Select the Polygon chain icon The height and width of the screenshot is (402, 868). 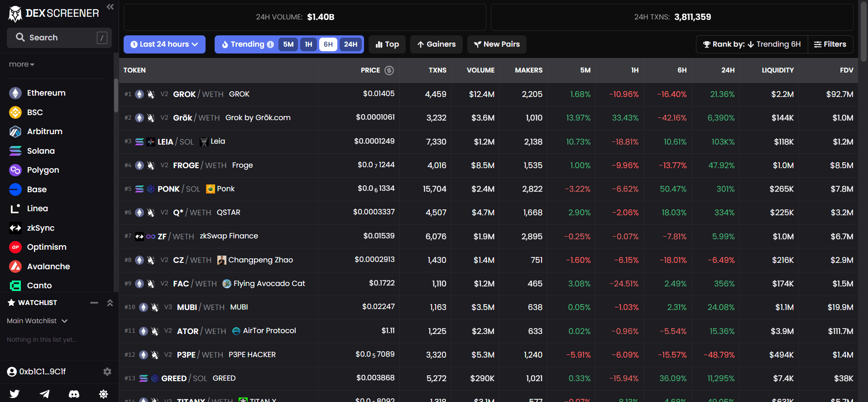15,170
